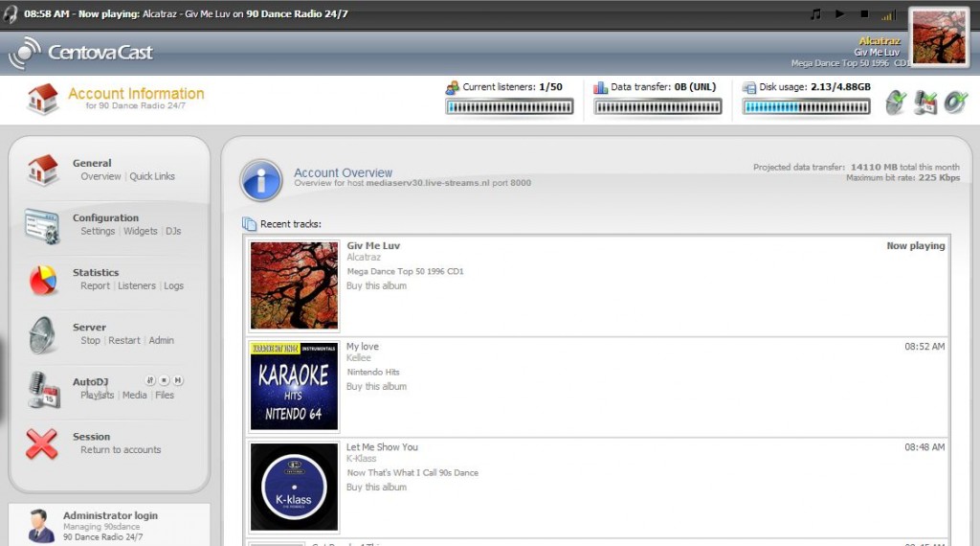Skip to next track in AutoDJ
Image resolution: width=980 pixels, height=546 pixels.
(177, 380)
